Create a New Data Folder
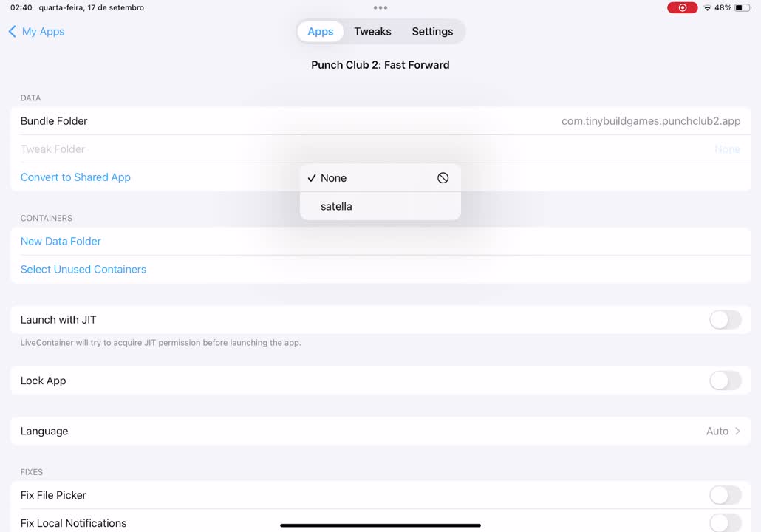 click(x=61, y=241)
